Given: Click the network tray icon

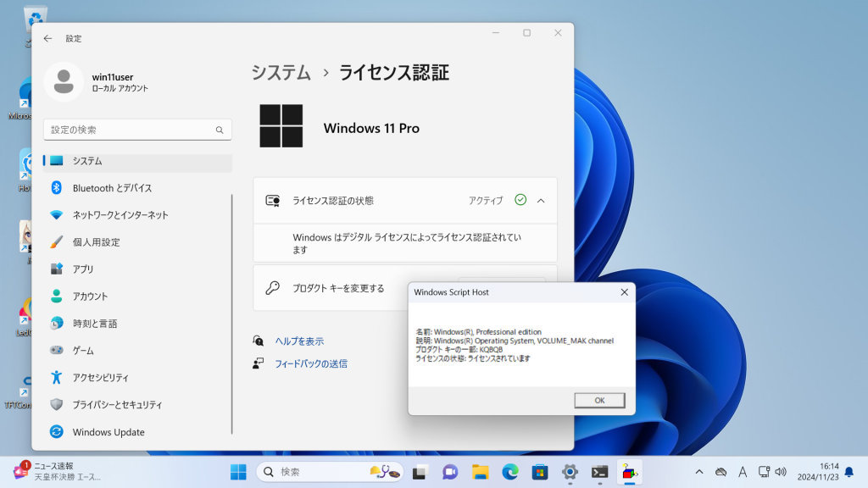Looking at the screenshot, I should coord(764,472).
